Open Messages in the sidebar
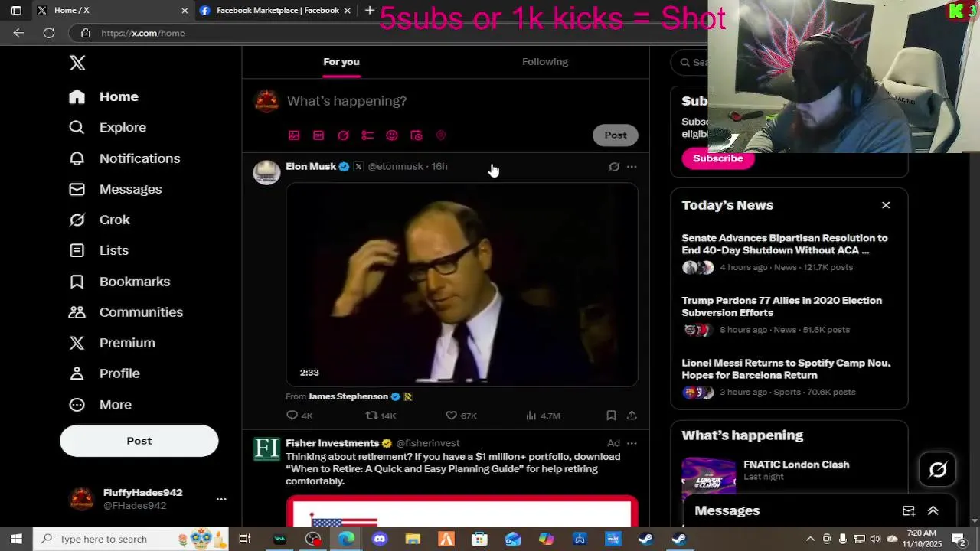This screenshot has height=551, width=980. pyautogui.click(x=115, y=189)
